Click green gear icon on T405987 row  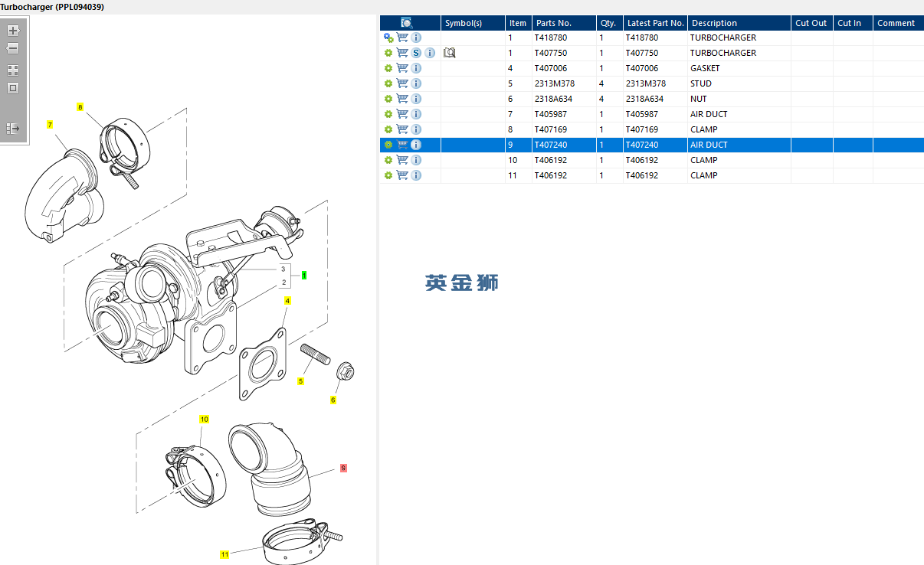point(388,114)
